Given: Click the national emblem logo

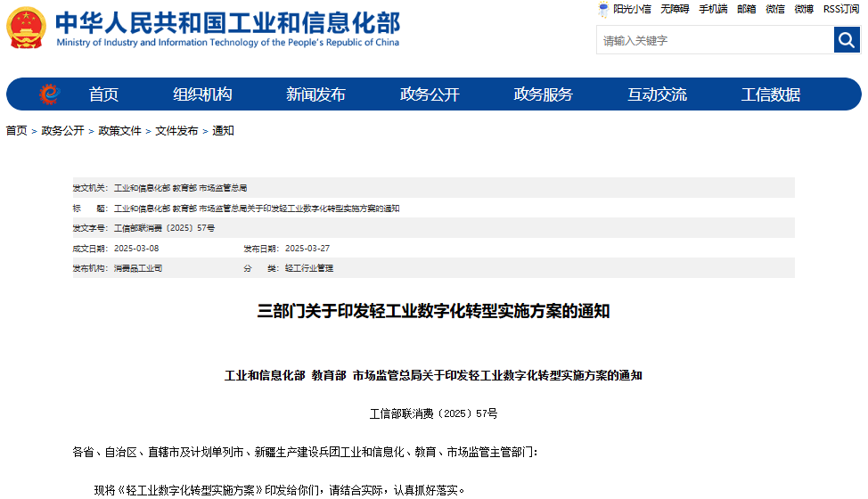Looking at the screenshot, I should coord(26,28).
